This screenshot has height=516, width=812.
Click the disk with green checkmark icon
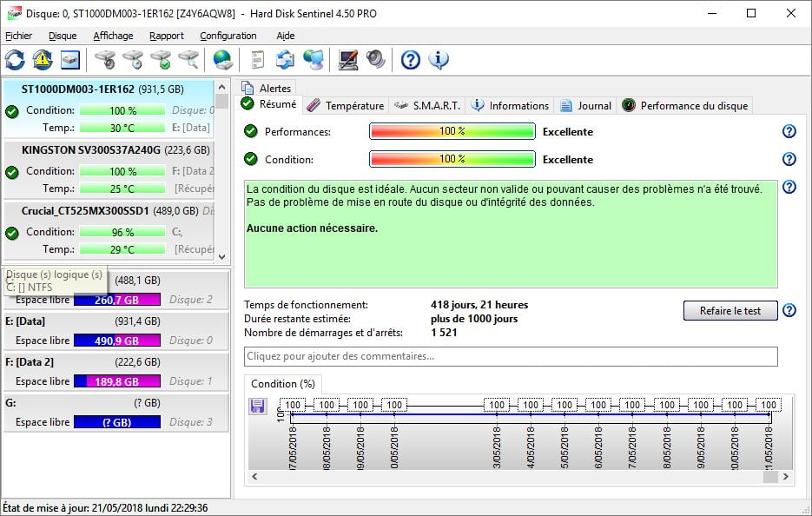[x=161, y=60]
